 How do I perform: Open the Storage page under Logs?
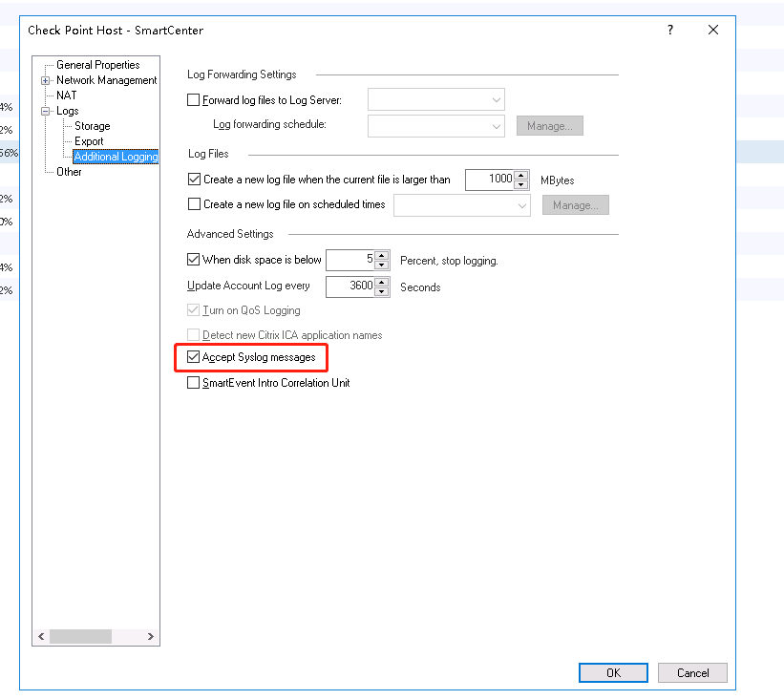click(93, 126)
